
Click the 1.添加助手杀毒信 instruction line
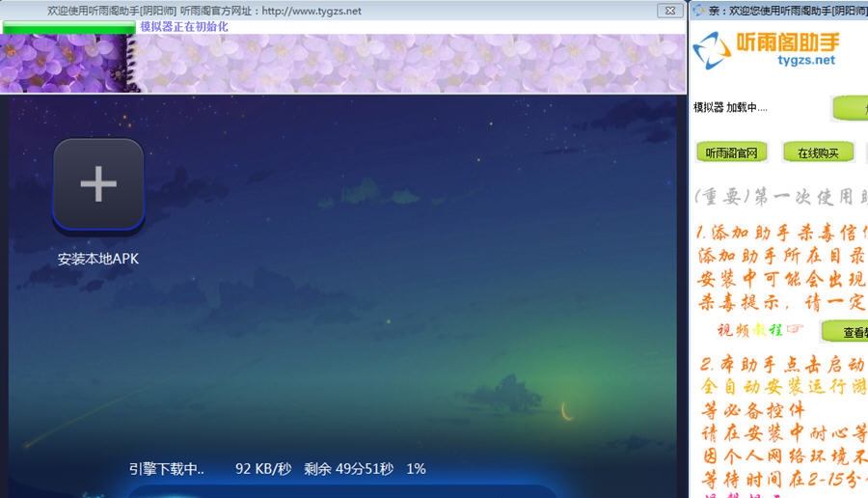pos(781,232)
